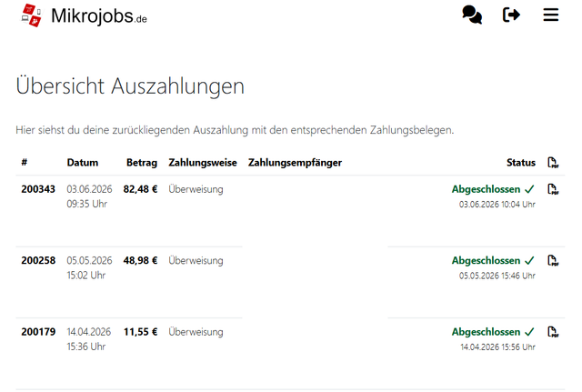The height and width of the screenshot is (392, 582).
Task: Click the amount 82,48 €
Action: (x=140, y=189)
